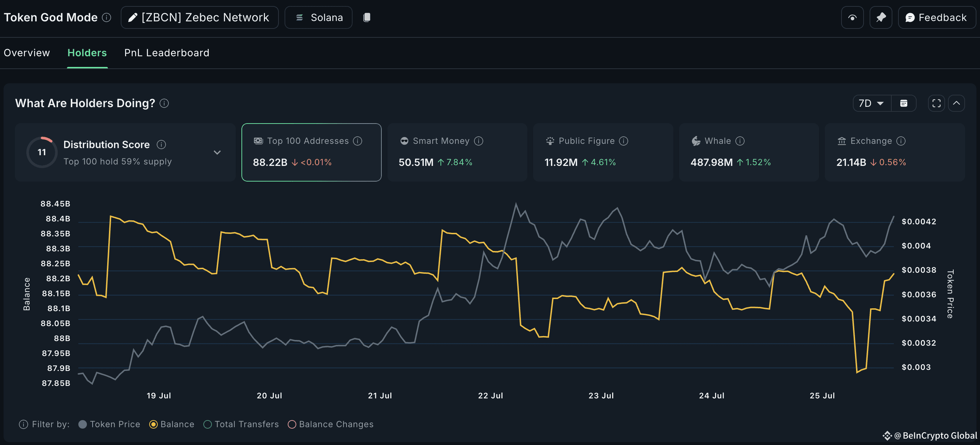980x445 pixels.
Task: Click the 88.45B balance axis label
Action: (x=56, y=204)
